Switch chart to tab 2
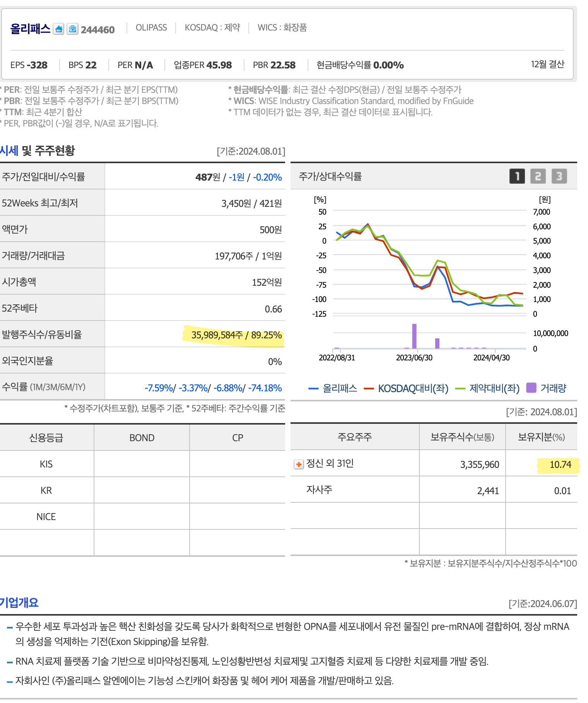The width and height of the screenshot is (588, 703). (x=538, y=176)
